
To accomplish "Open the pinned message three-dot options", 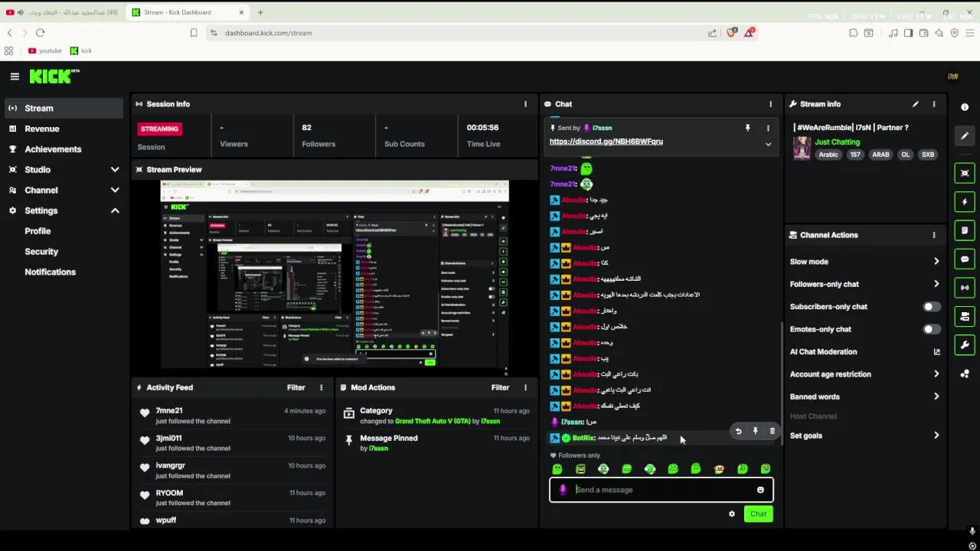I will tap(768, 128).
